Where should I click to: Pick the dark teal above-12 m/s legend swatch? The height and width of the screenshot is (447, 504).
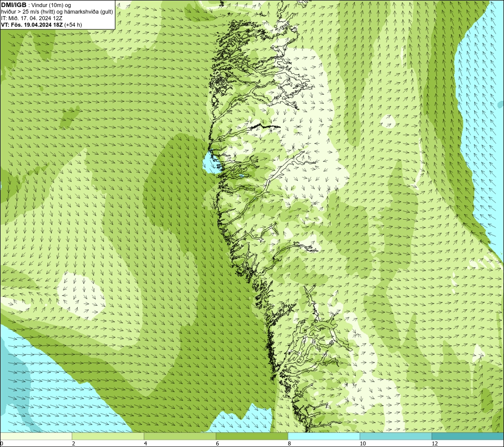pyautogui.click(x=468, y=436)
